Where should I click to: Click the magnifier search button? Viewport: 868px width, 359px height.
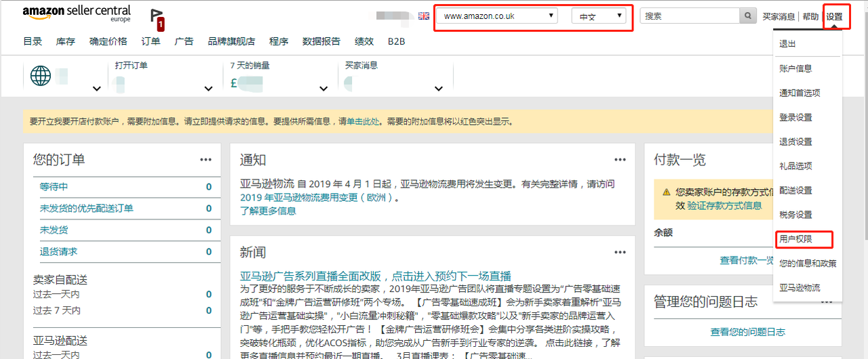point(748,16)
